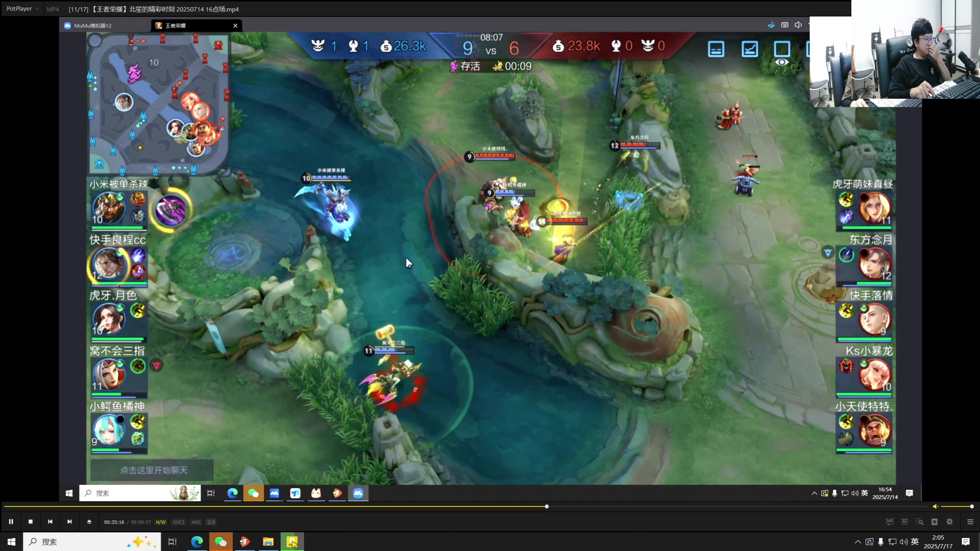The height and width of the screenshot is (551, 980).
Task: Click the WeChat icon in recorded desktop taskbar
Action: click(253, 493)
